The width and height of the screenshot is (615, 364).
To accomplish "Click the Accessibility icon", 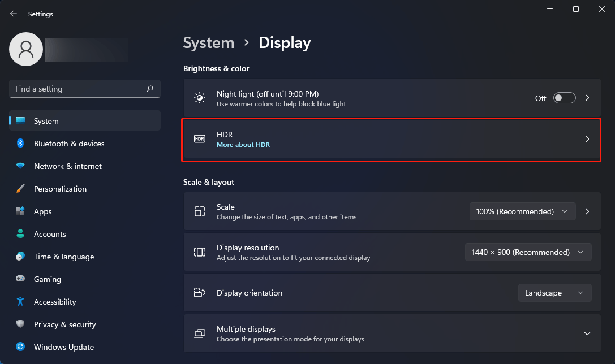I will [19, 302].
